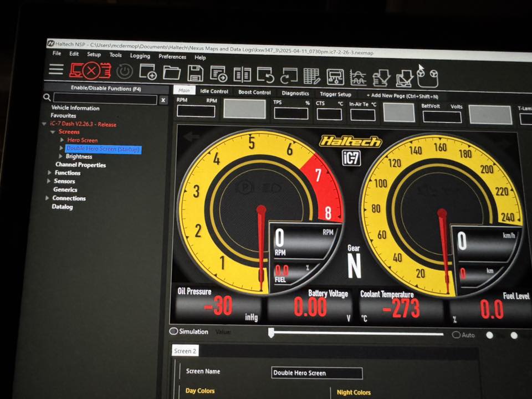Click the first firmware download arrow icon
Image resolution: width=532 pixels, height=399 pixels.
[x=381, y=78]
